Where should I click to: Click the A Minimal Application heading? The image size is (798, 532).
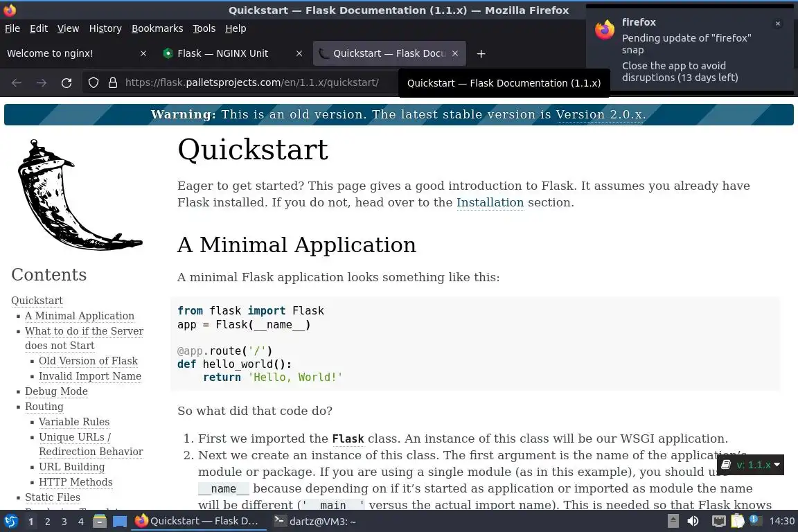(x=296, y=245)
